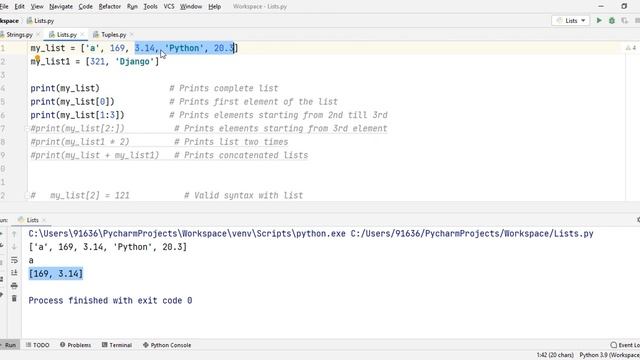The width and height of the screenshot is (640, 360).
Task: Click the Lists.py path link in console
Action: (472, 233)
